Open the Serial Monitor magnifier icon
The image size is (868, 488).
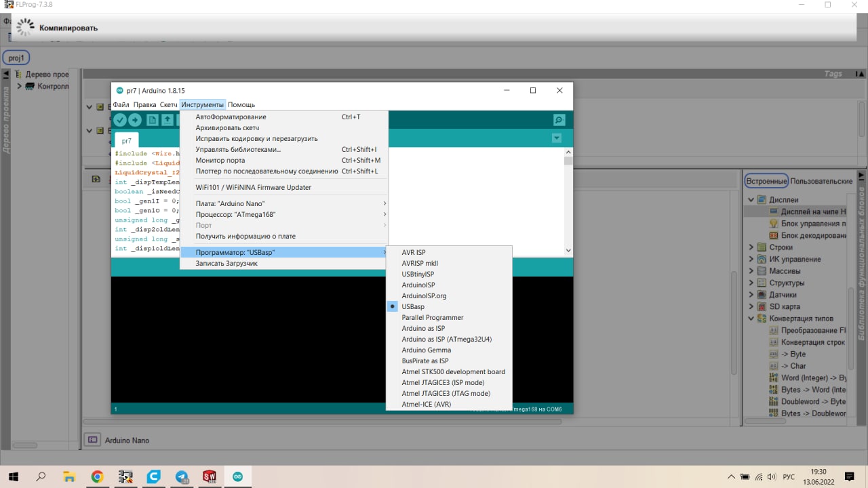559,120
